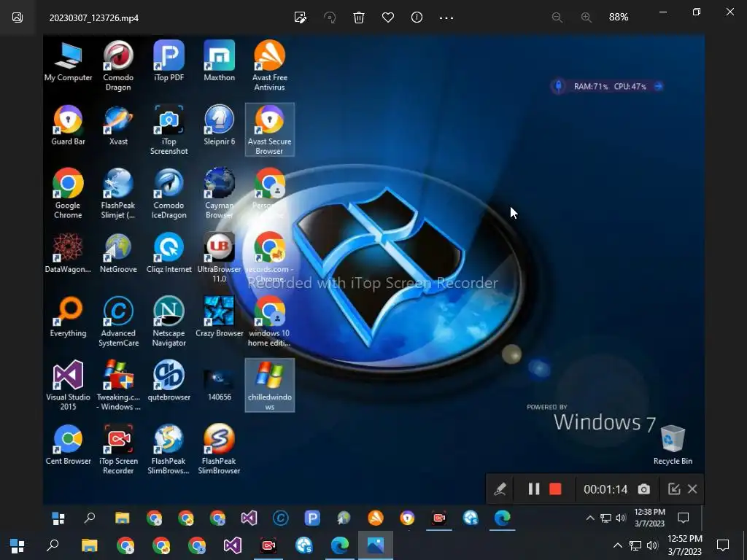This screenshot has height=560, width=747.
Task: Click the Avast Antivirus icon in video's taskbar
Action: pos(376,518)
